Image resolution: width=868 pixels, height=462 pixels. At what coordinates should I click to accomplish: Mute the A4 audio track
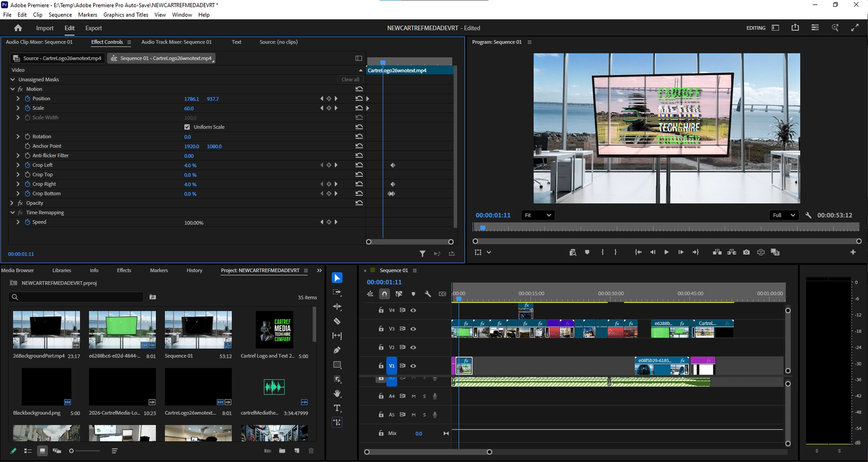click(414, 396)
